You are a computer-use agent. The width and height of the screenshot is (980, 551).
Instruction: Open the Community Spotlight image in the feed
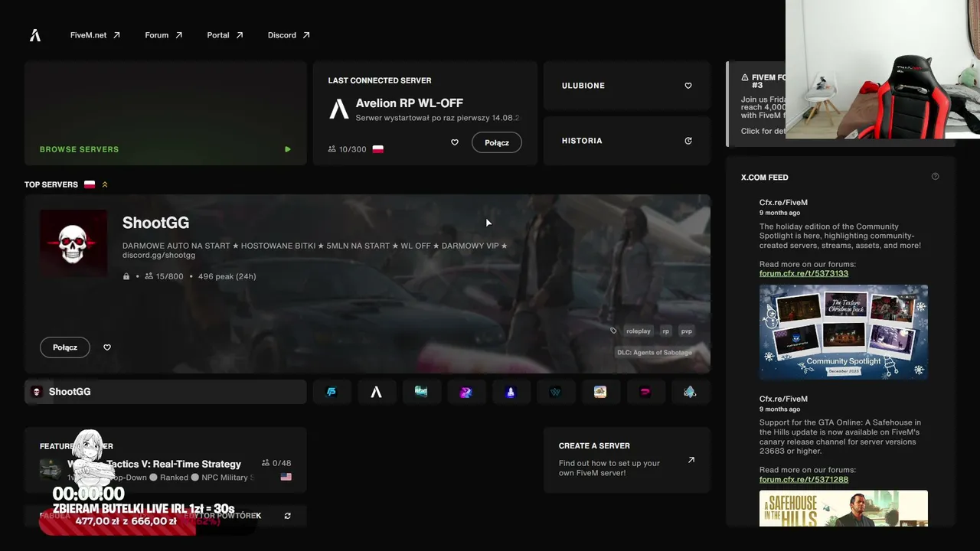click(844, 332)
